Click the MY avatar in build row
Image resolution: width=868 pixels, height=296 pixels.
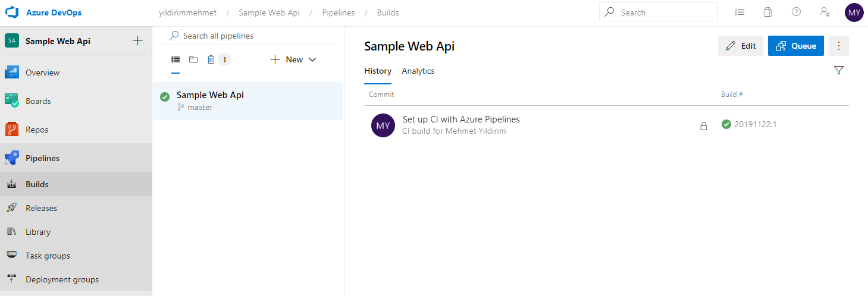click(383, 125)
